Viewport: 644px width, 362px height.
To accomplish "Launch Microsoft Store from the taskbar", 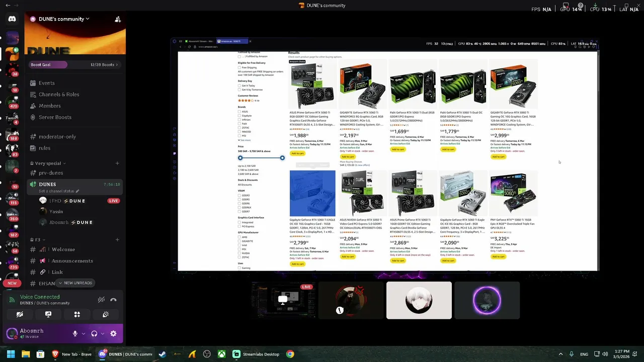I will pyautogui.click(x=40, y=354).
